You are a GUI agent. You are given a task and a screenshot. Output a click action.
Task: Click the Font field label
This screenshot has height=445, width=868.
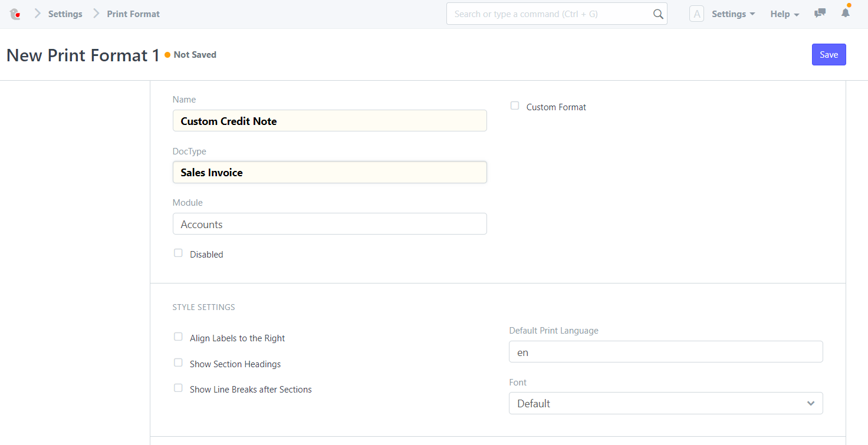point(518,383)
